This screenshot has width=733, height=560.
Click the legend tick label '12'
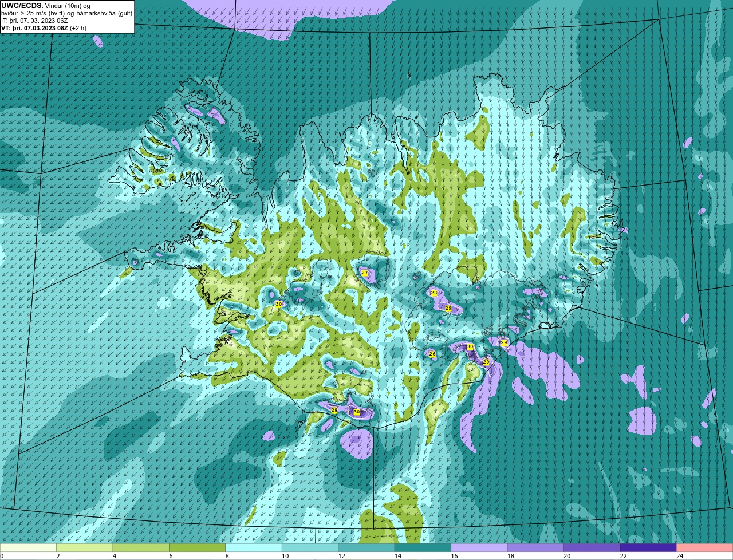(341, 556)
